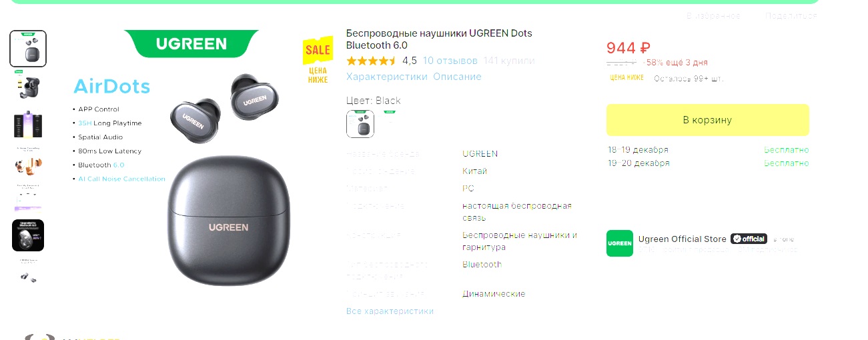This screenshot has height=340, width=868.
Task: Jump to the Описание section link
Action: [x=457, y=77]
